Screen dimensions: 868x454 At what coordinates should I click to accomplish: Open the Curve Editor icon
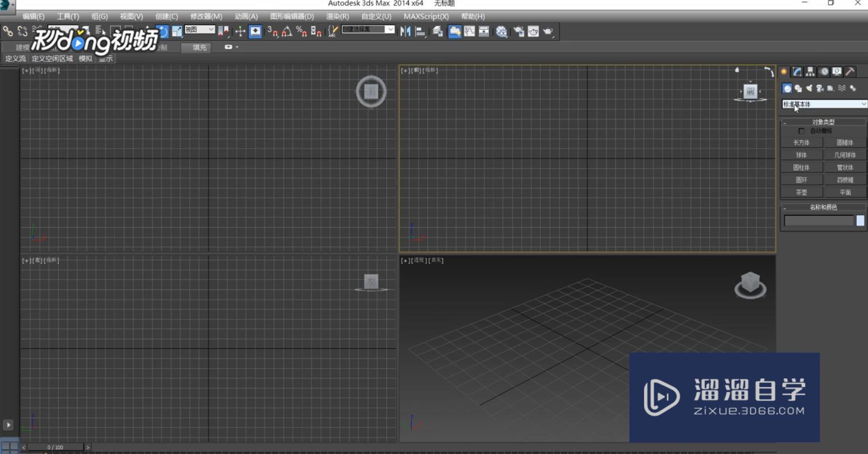(x=469, y=31)
